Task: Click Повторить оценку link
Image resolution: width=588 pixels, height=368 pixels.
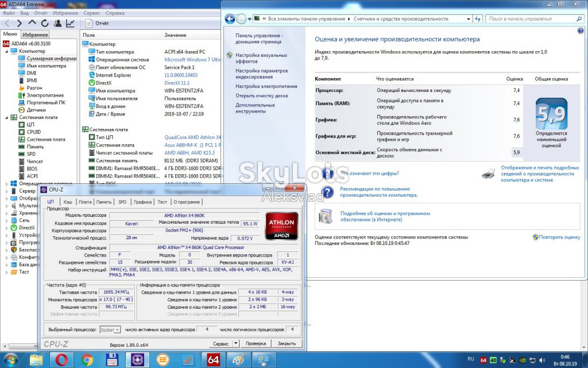Action: click(x=559, y=237)
